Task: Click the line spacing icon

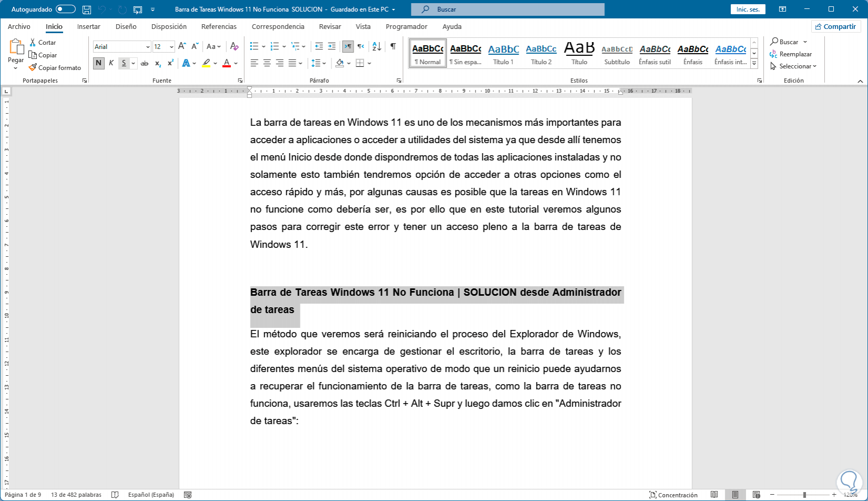Action: pyautogui.click(x=316, y=63)
